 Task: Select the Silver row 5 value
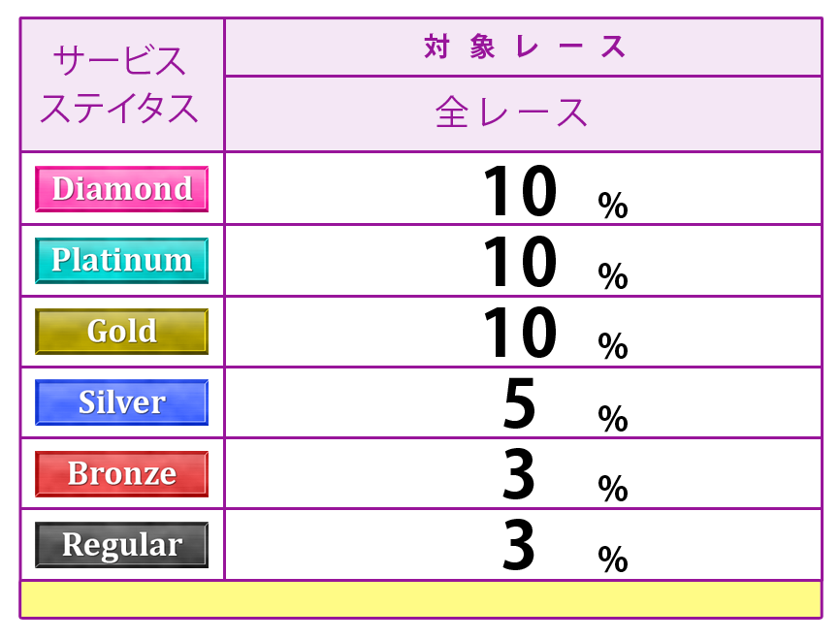tap(520, 404)
